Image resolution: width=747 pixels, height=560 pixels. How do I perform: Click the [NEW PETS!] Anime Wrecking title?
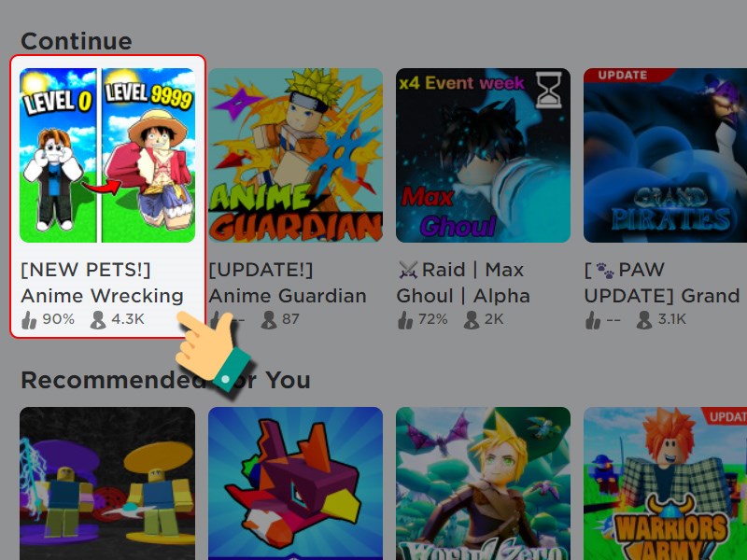pyautogui.click(x=102, y=283)
